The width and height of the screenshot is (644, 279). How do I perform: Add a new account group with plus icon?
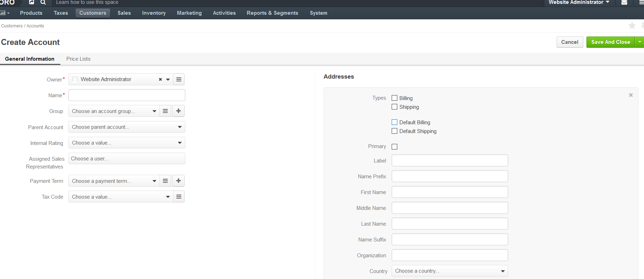(178, 111)
